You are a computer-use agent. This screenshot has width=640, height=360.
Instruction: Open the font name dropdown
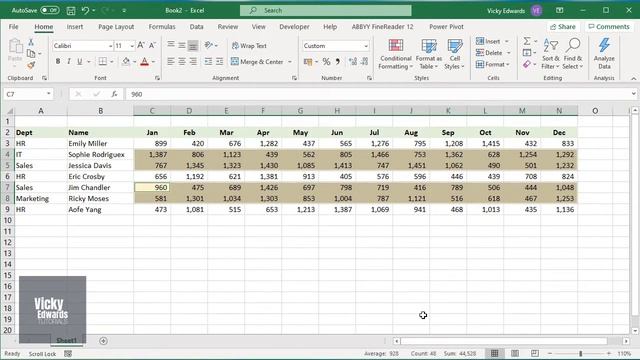click(x=110, y=46)
